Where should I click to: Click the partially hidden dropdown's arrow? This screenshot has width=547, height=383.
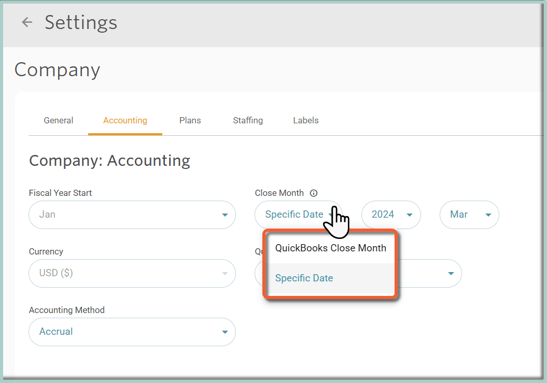pos(451,273)
